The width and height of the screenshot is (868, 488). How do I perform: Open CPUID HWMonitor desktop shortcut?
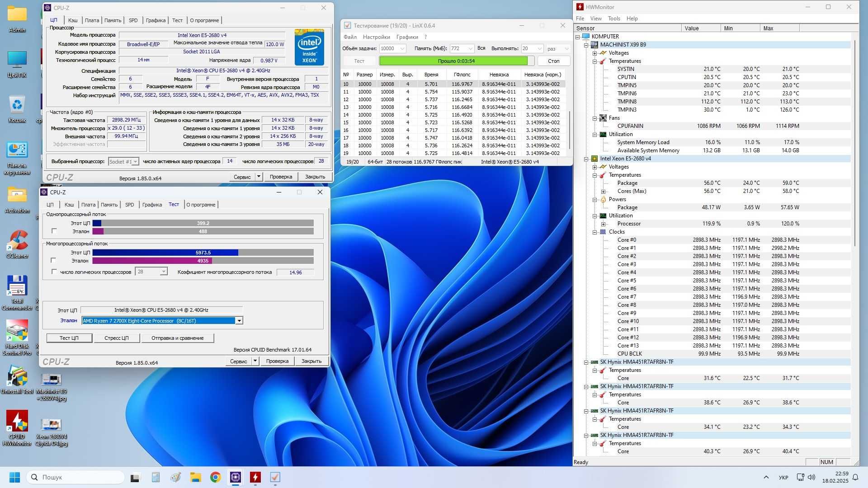coord(17,428)
